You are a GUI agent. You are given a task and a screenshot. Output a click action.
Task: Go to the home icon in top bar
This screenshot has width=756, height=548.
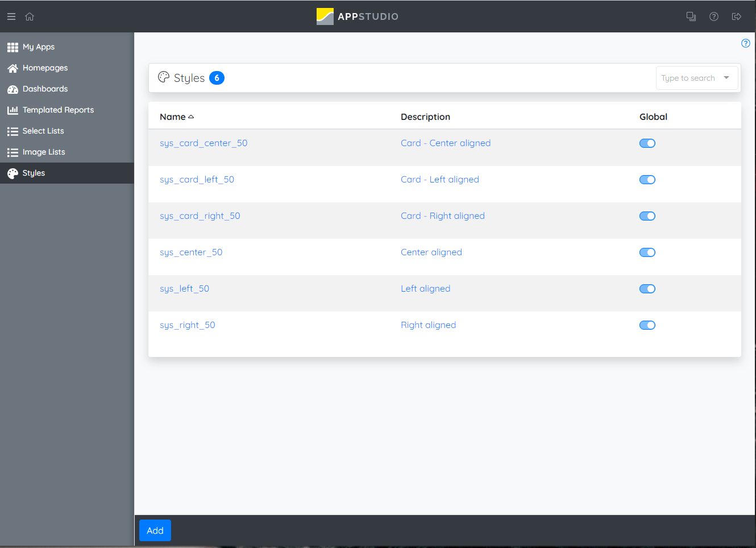point(30,16)
